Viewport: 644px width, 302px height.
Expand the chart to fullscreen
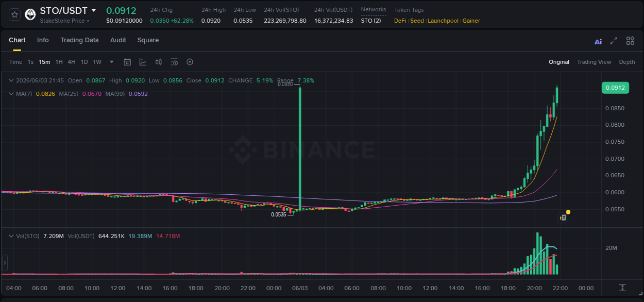click(x=614, y=41)
